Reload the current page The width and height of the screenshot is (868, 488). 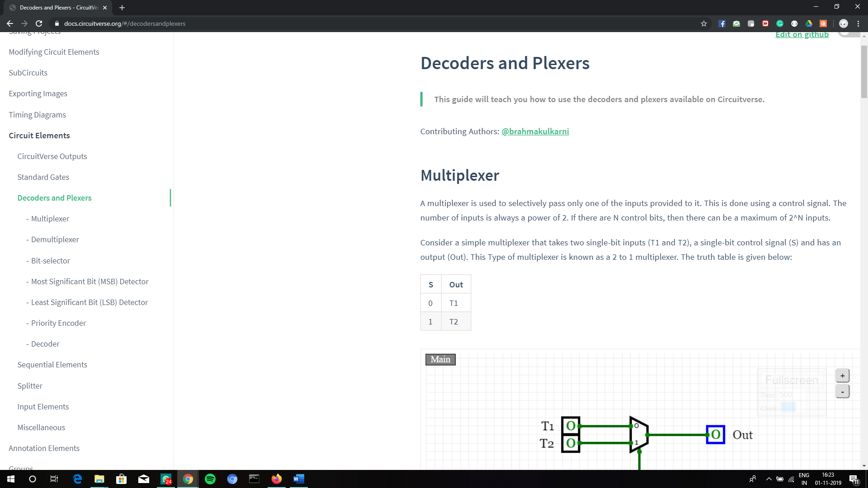(x=39, y=23)
